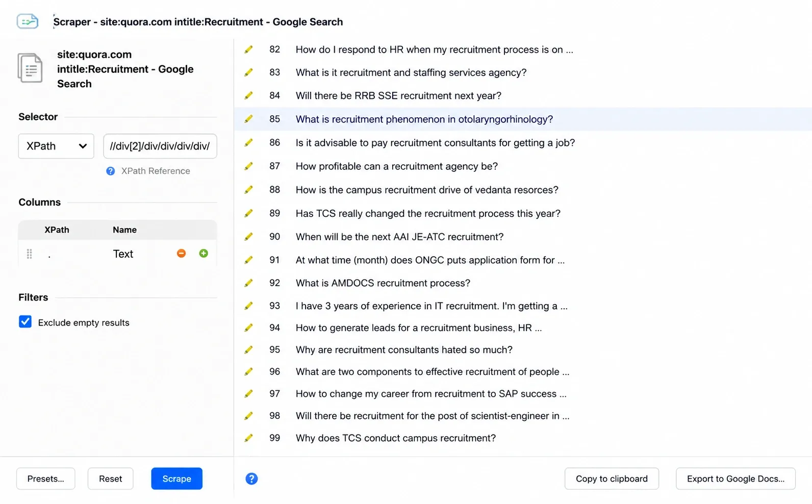
Task: Open the blue help question mark icon
Action: [251, 478]
